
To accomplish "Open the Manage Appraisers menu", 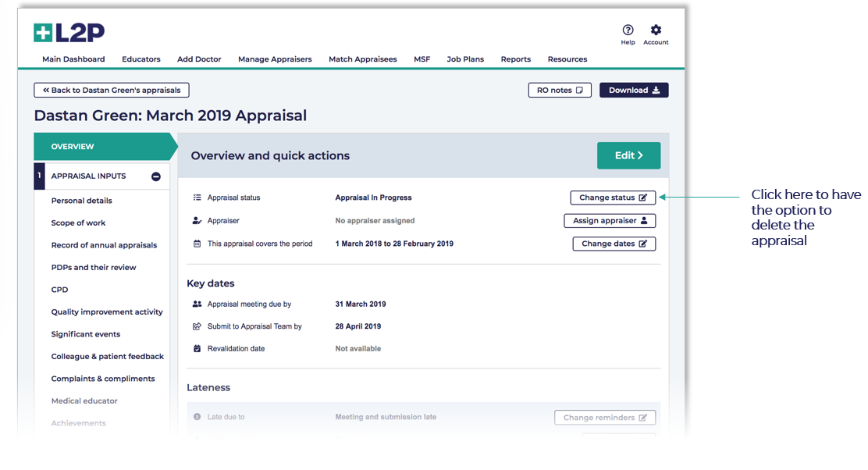I will (x=275, y=59).
